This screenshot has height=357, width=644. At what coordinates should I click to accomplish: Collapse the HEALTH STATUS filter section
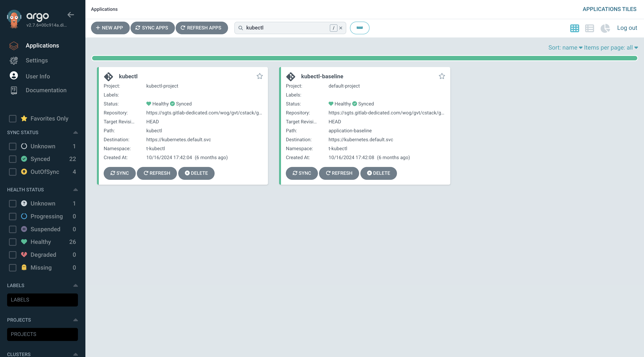click(76, 190)
